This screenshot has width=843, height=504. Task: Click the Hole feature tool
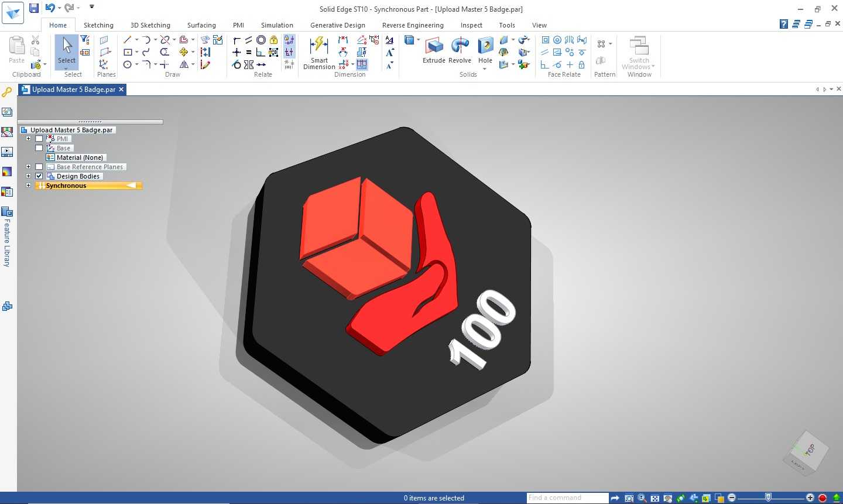485,50
